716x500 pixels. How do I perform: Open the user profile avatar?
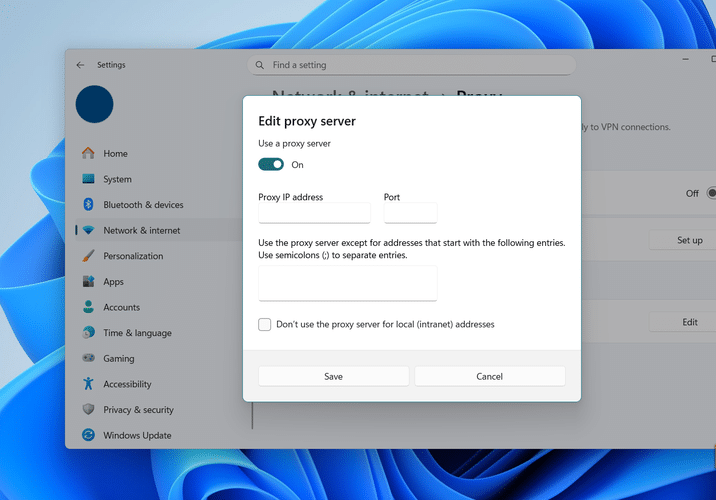click(95, 104)
